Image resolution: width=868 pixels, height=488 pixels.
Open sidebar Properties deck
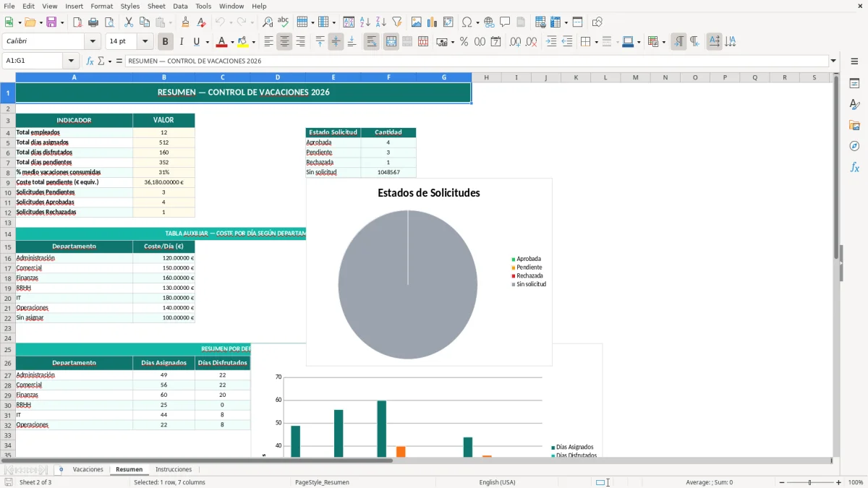[854, 83]
